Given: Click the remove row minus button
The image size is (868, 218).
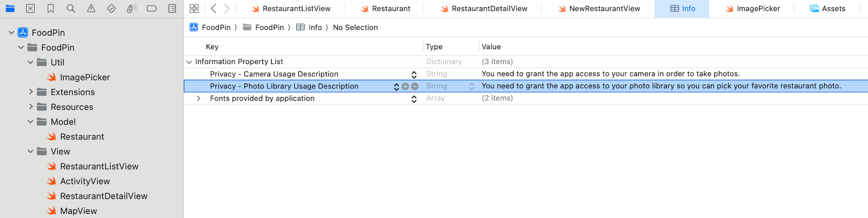Looking at the screenshot, I should 415,86.
